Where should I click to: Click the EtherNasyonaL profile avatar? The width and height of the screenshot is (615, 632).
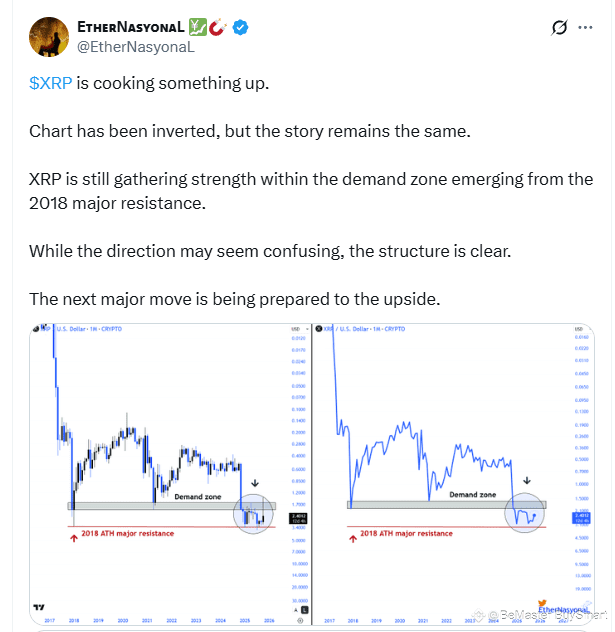click(46, 36)
